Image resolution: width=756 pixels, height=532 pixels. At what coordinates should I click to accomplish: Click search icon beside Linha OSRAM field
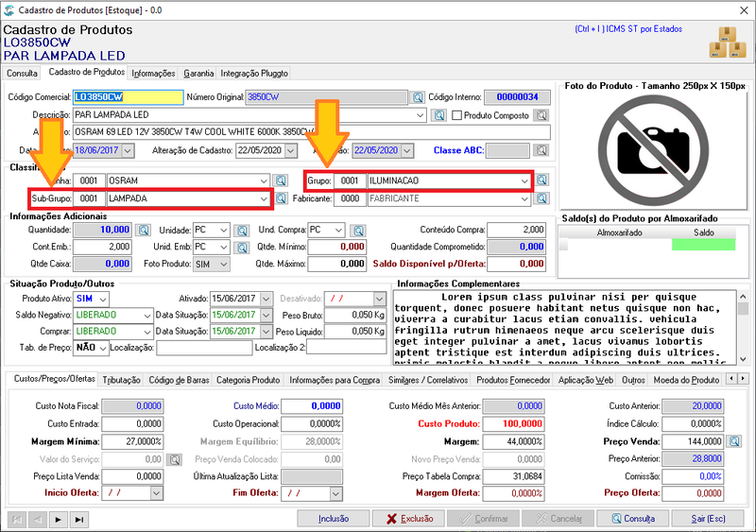[x=281, y=180]
